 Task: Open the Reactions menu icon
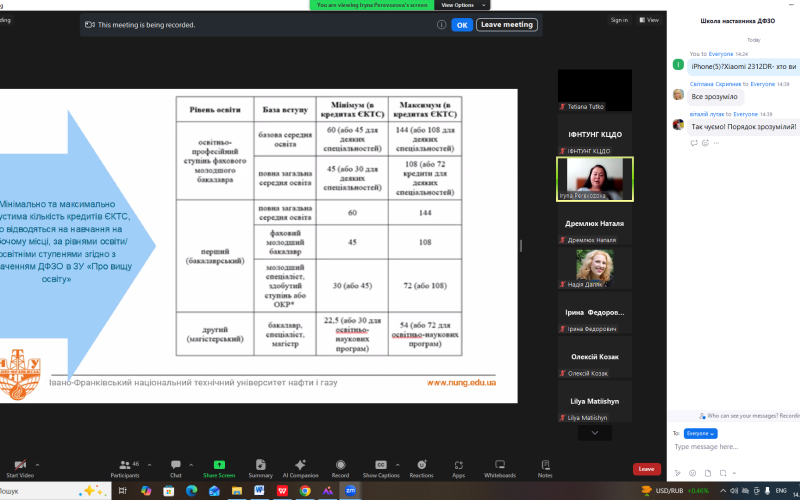coord(421,465)
